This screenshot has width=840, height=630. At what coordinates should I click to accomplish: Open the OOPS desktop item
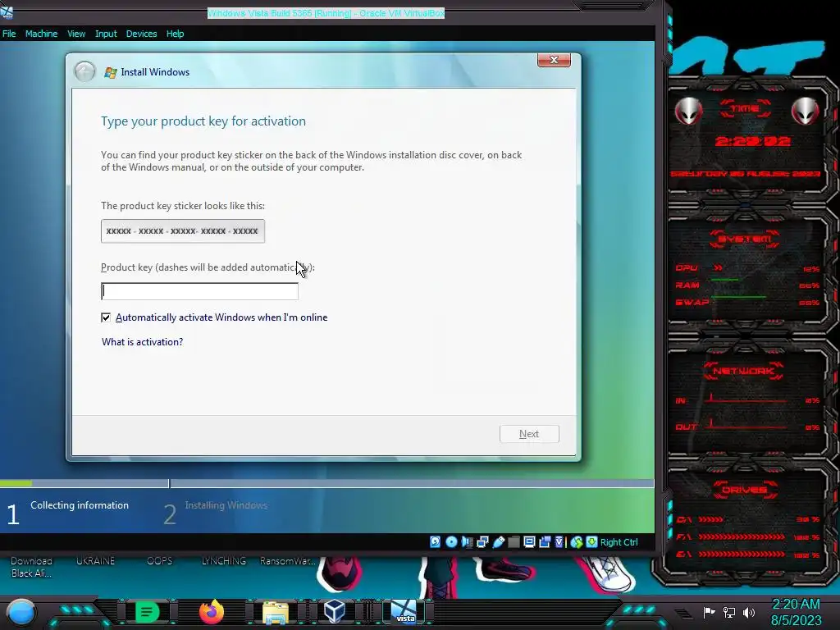pos(160,561)
